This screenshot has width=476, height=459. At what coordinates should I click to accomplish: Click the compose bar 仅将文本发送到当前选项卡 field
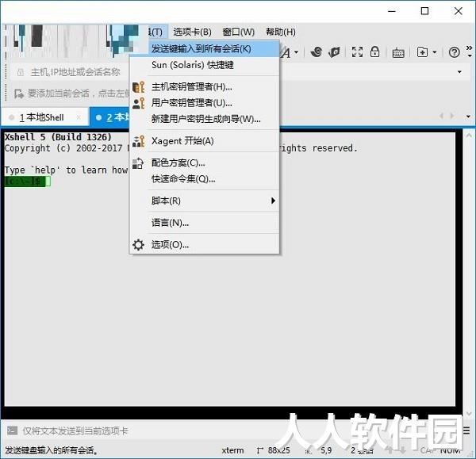pyautogui.click(x=75, y=431)
